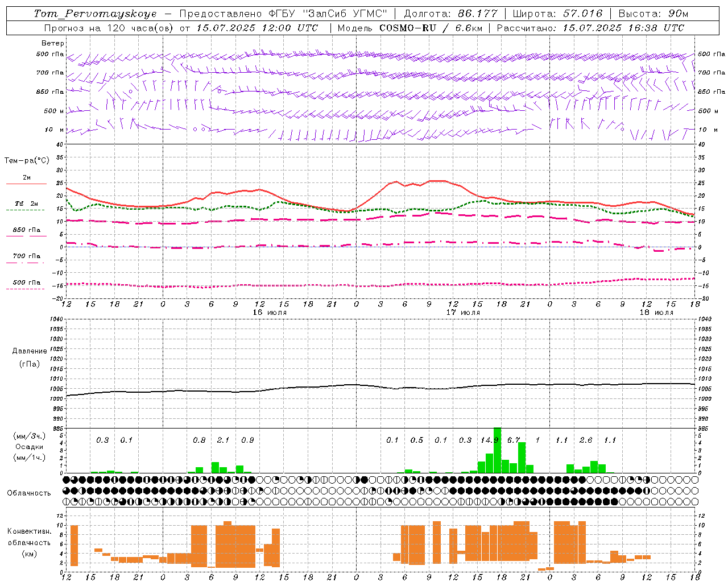Click the 0.8 precipitation total
728x582 pixels.
click(x=199, y=440)
